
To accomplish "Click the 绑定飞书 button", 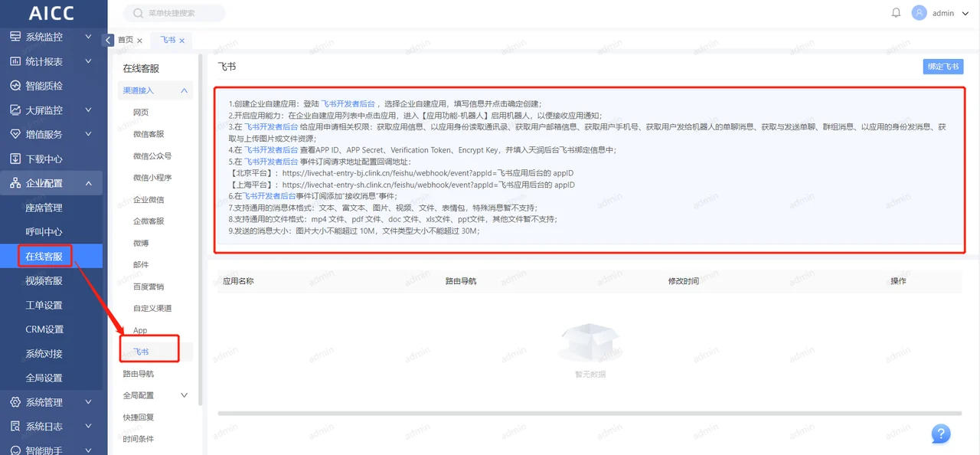I will pyautogui.click(x=943, y=67).
